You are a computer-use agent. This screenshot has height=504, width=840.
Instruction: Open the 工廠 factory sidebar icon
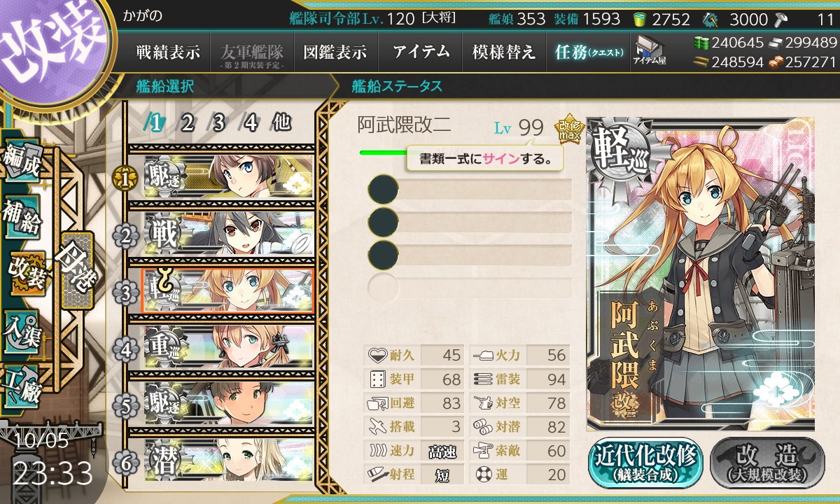pyautogui.click(x=21, y=384)
